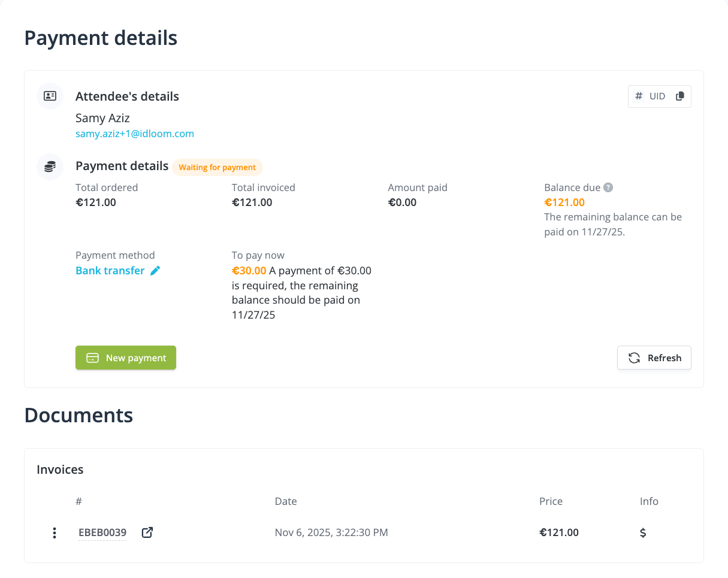
Task: Click the dollar icon in the Info column
Action: pyautogui.click(x=643, y=532)
